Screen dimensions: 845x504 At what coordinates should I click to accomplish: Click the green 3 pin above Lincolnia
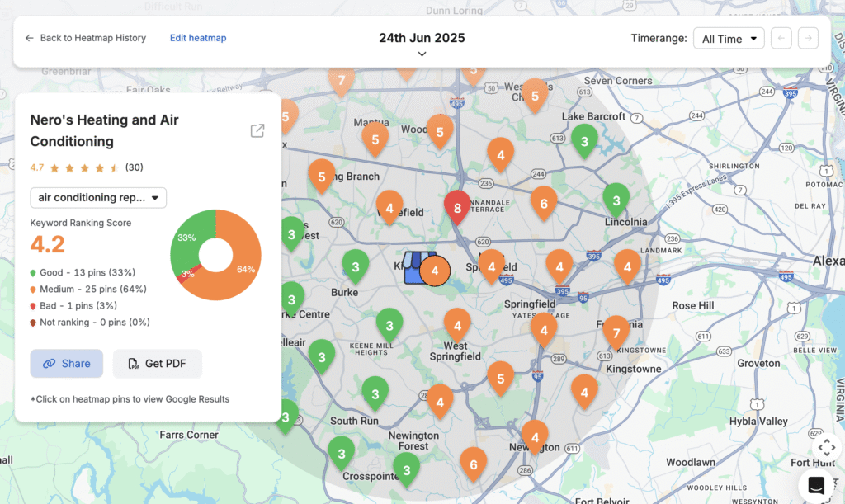[x=616, y=200]
